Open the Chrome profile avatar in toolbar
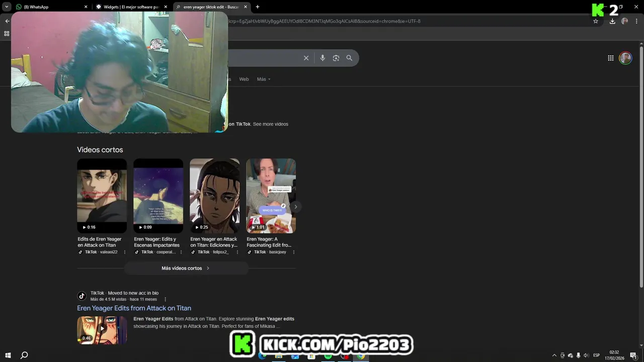 coord(625,21)
